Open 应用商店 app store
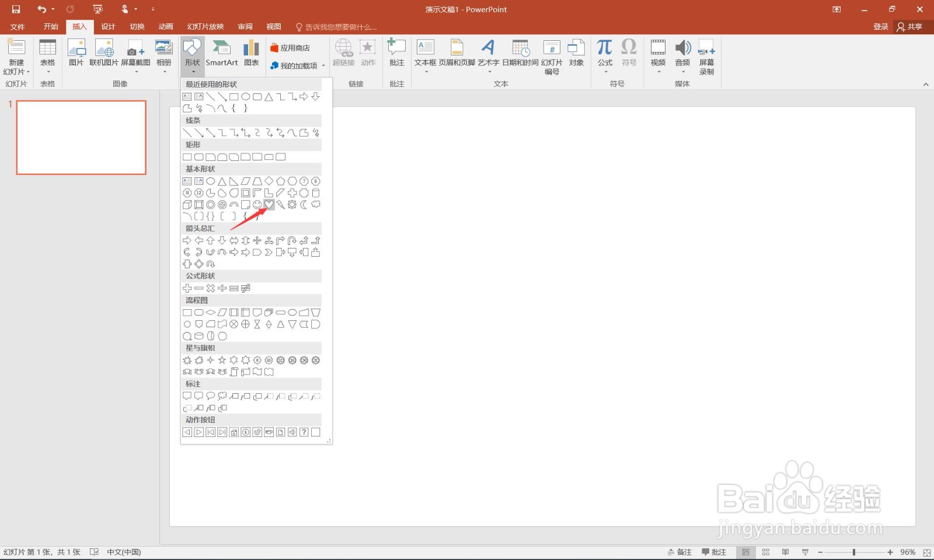 point(290,48)
